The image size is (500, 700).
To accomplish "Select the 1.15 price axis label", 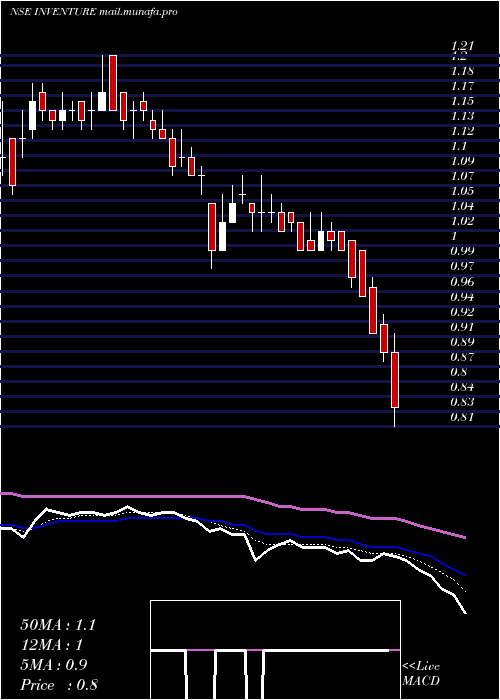I will pos(462,101).
